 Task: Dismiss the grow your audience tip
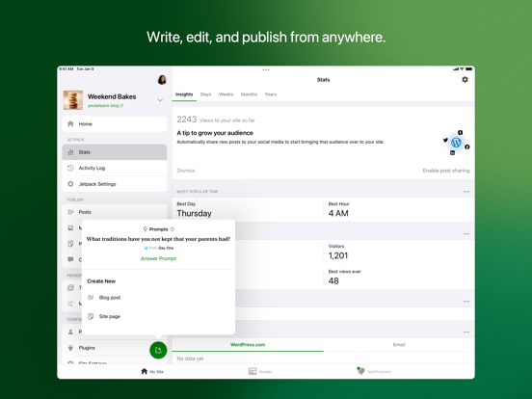pos(186,171)
